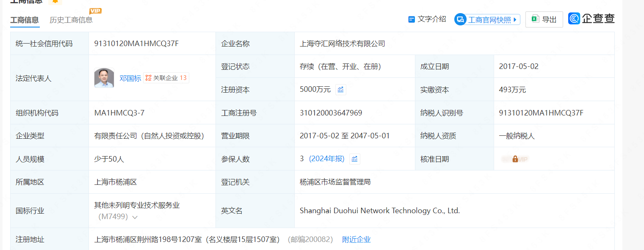Viewport: 644px width, 250px height.
Task: Click the VIP badge above 历史工商信息
Action: click(96, 11)
